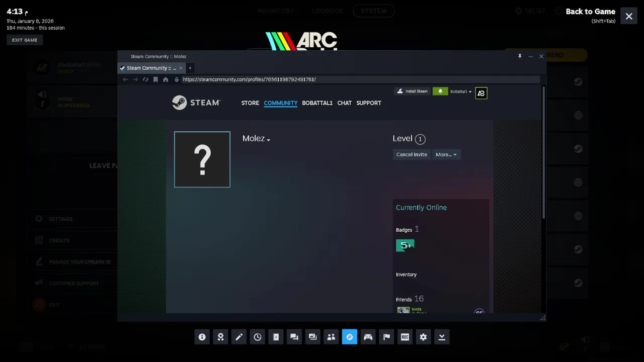Image resolution: width=644 pixels, height=362 pixels.
Task: Open a new browser tab with plus
Action: click(x=190, y=68)
